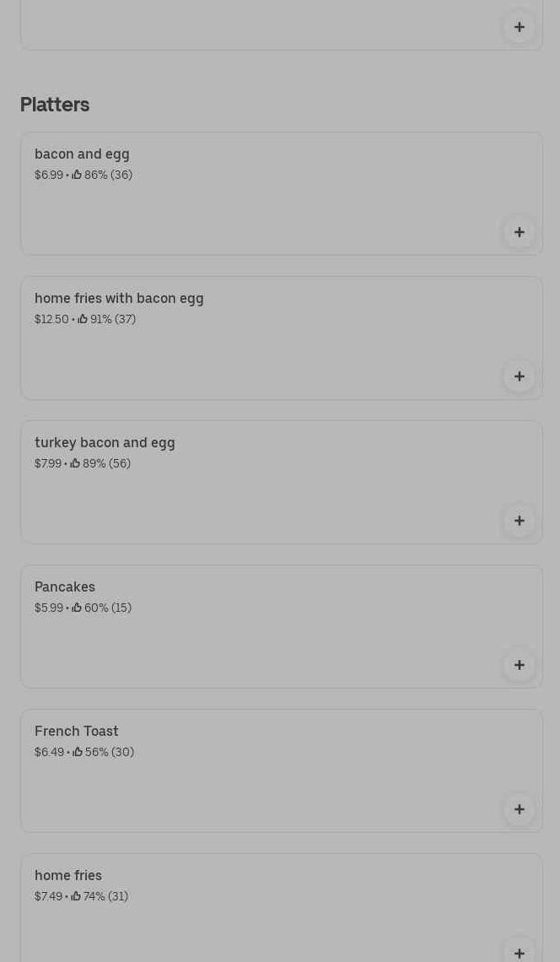This screenshot has width=560, height=962.
Task: Open the bacon and egg item title
Action: 82,154
